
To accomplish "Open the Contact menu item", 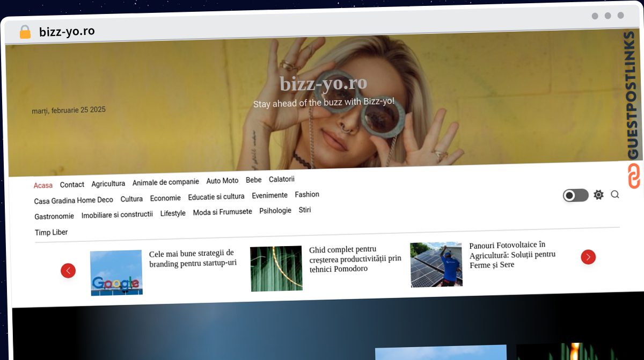I will 72,184.
